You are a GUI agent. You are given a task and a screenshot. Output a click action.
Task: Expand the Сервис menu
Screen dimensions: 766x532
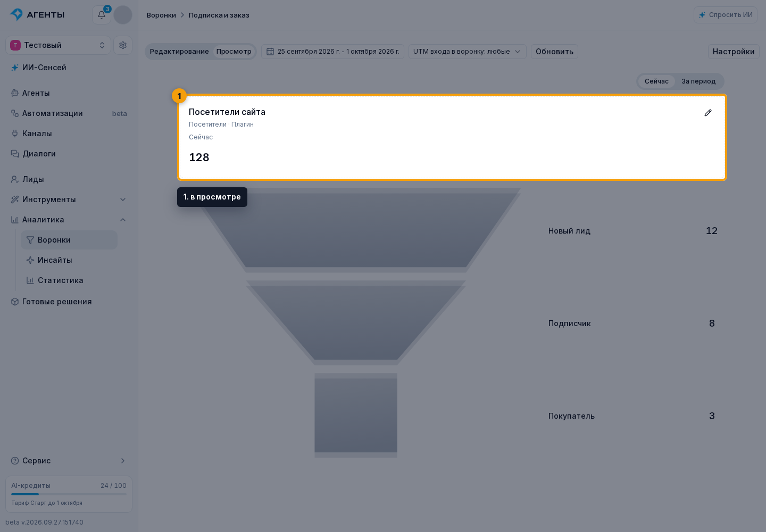click(x=69, y=461)
